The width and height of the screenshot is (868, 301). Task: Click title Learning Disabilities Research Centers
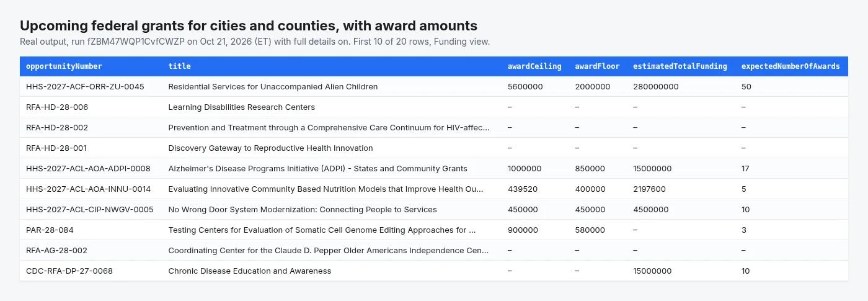(242, 107)
